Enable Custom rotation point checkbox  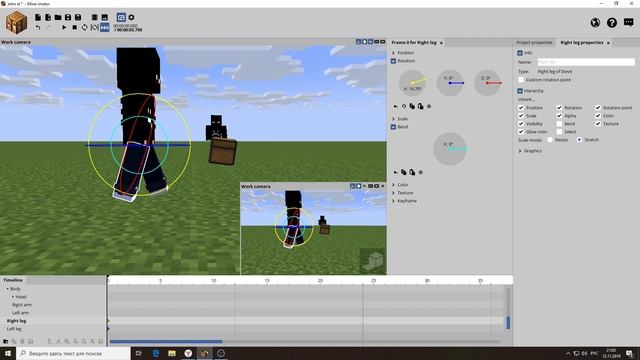pos(521,80)
